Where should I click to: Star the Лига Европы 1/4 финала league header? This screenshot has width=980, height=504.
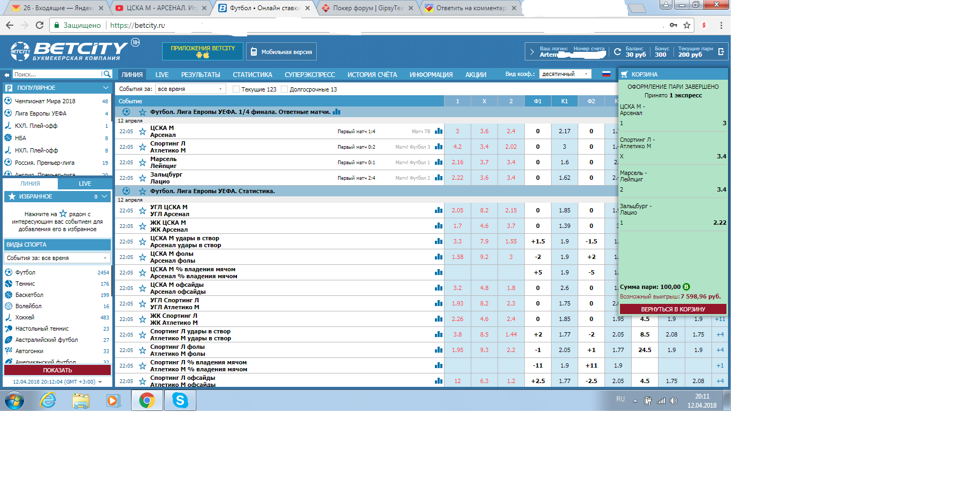[142, 112]
